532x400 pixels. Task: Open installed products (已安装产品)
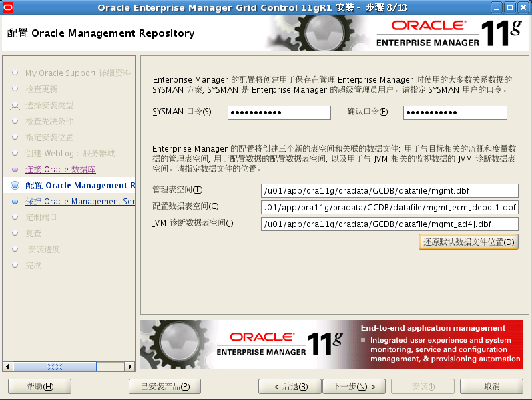tap(165, 387)
